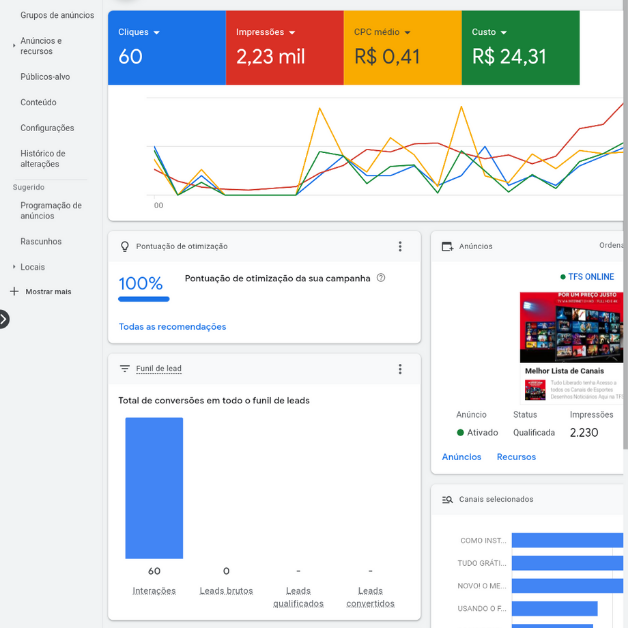
Task: Click help icon next to optimization score text
Action: [381, 278]
